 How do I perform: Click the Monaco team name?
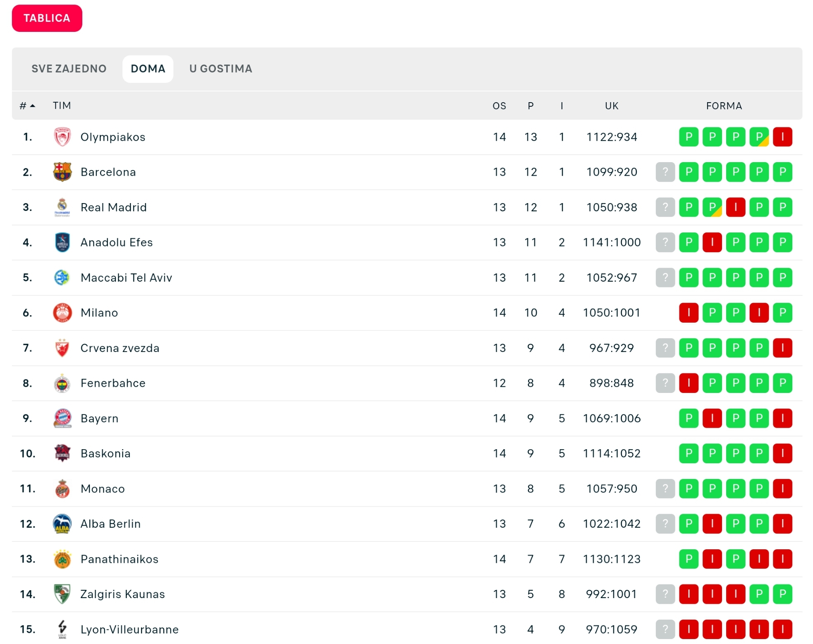(x=103, y=489)
